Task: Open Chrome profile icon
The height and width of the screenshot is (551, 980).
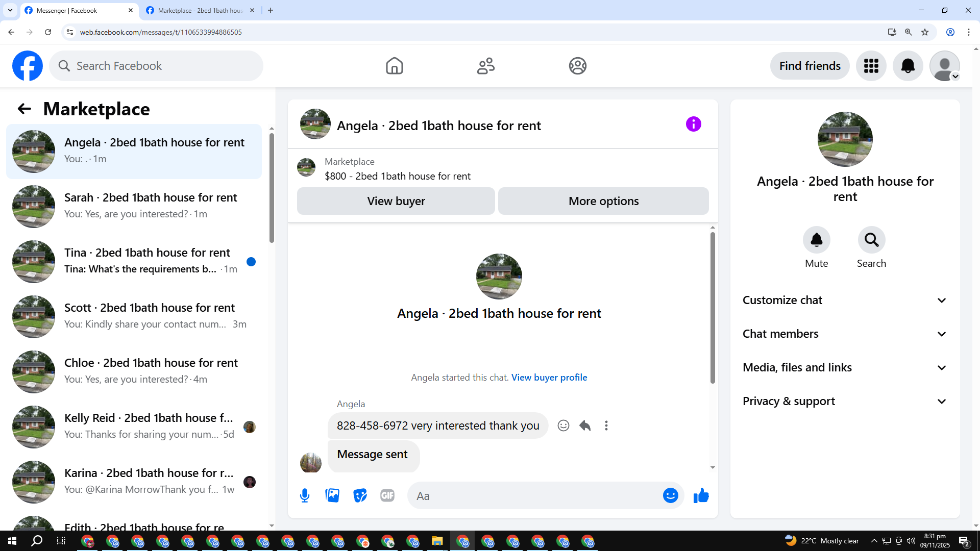Action: point(950,32)
